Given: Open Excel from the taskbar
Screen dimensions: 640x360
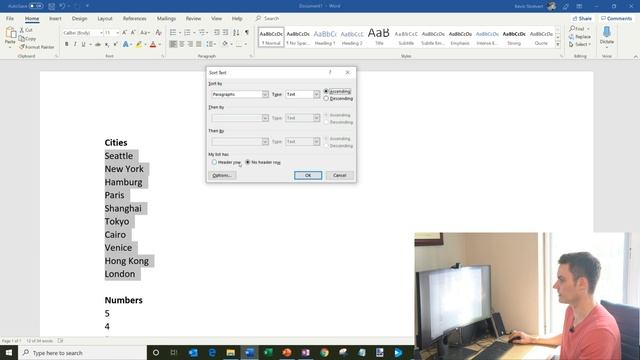Looking at the screenshot, I should point(268,353).
